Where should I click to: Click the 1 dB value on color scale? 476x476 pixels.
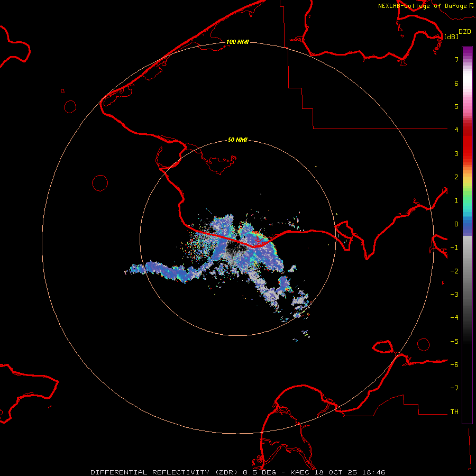pyautogui.click(x=456, y=200)
